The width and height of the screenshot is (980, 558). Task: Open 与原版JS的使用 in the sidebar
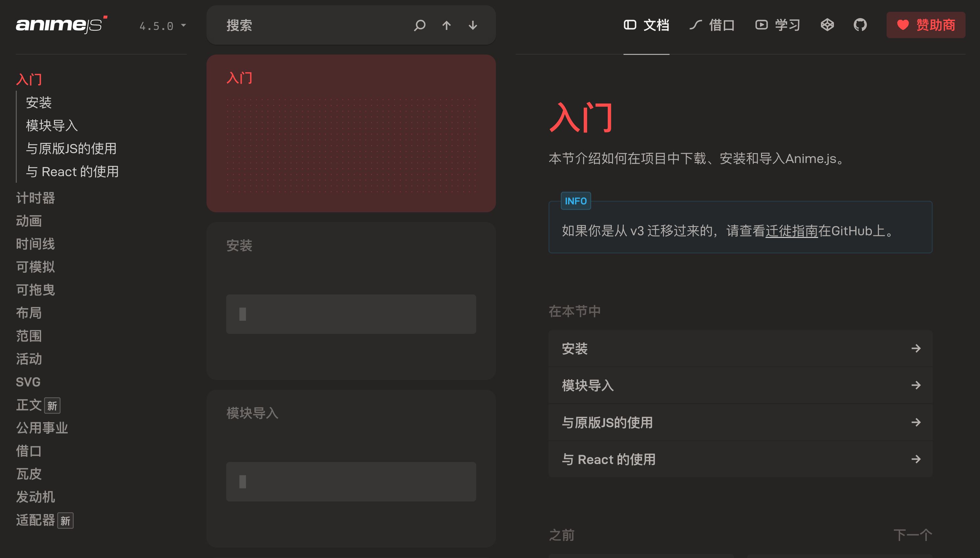point(71,148)
